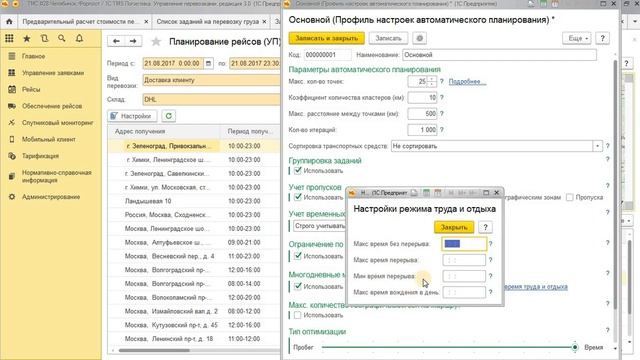This screenshot has height=360, width=640.
Task: Open calendar picker for Период с
Action: click(x=208, y=63)
